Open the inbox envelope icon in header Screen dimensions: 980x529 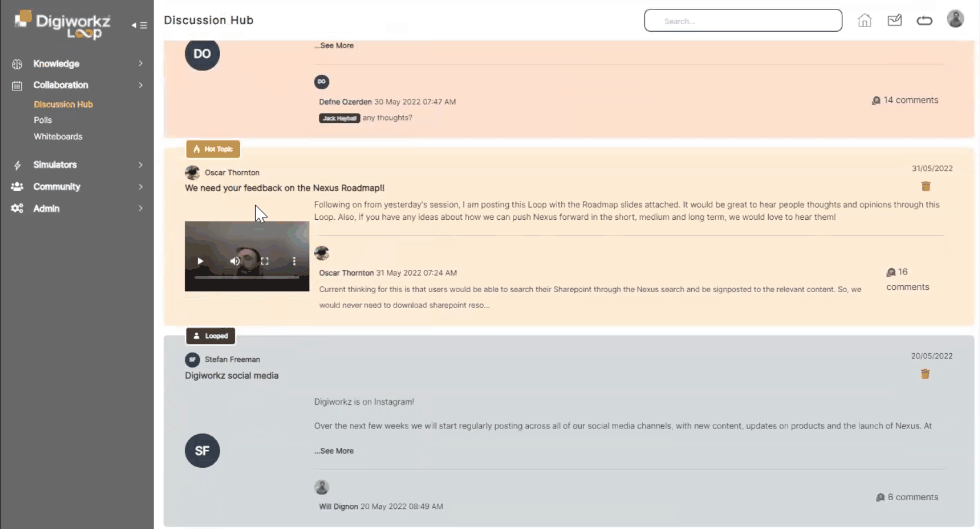tap(894, 21)
